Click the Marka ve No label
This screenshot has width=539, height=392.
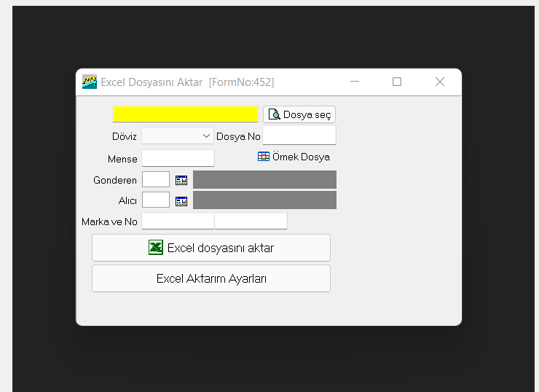click(109, 222)
